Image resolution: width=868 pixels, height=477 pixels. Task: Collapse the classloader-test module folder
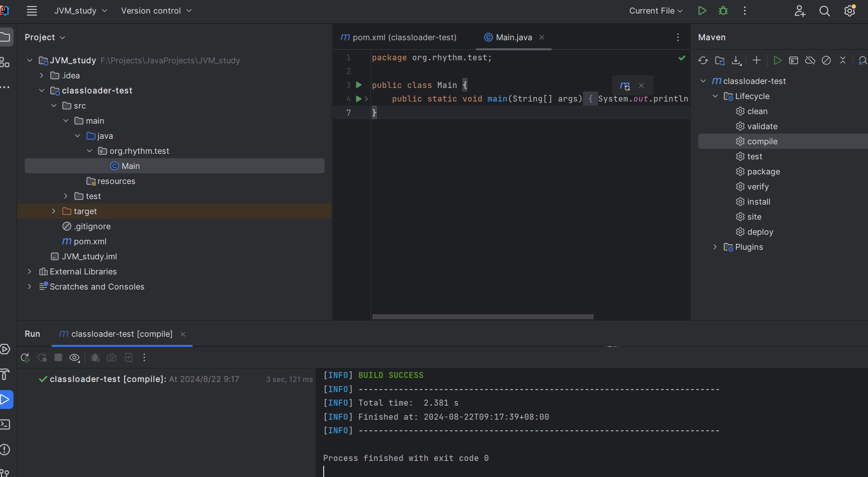pyautogui.click(x=42, y=90)
